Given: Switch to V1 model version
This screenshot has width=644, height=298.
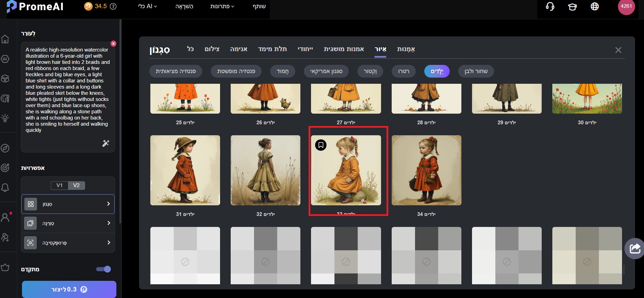Looking at the screenshot, I should pos(59,185).
